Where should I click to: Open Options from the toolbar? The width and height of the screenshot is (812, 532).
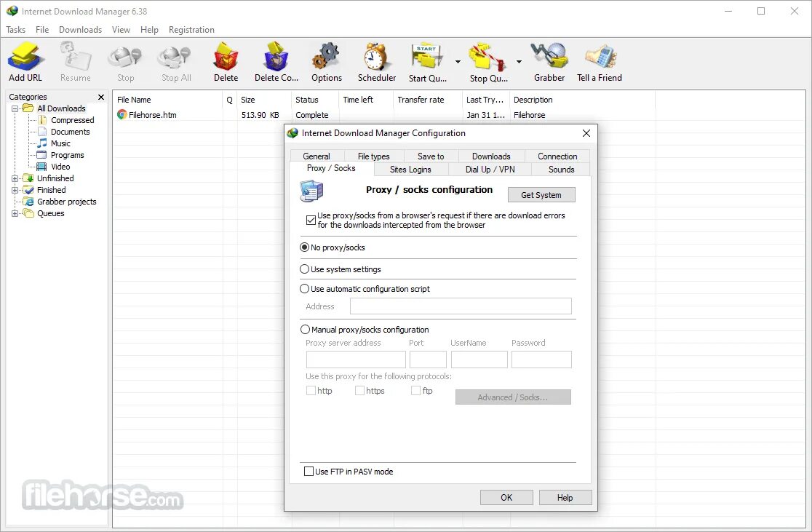326,57
